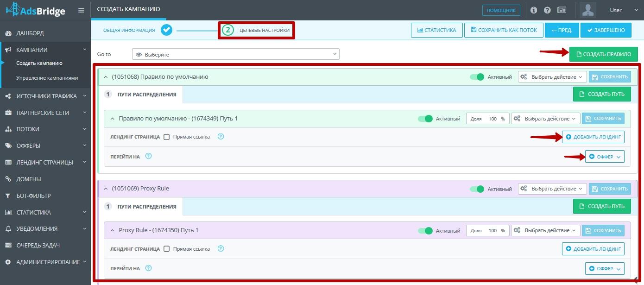
Task: Click Добавить лендинг in Proxy Rule path
Action: point(593,249)
